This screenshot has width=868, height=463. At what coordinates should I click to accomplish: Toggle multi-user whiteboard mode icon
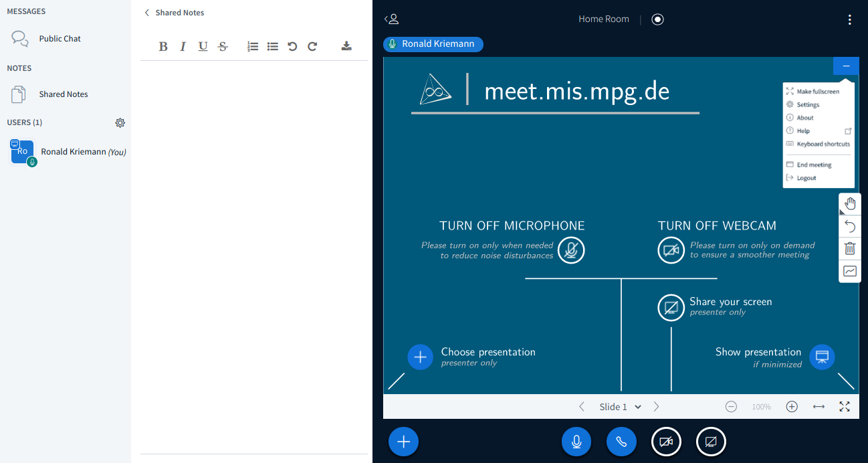[x=850, y=271]
